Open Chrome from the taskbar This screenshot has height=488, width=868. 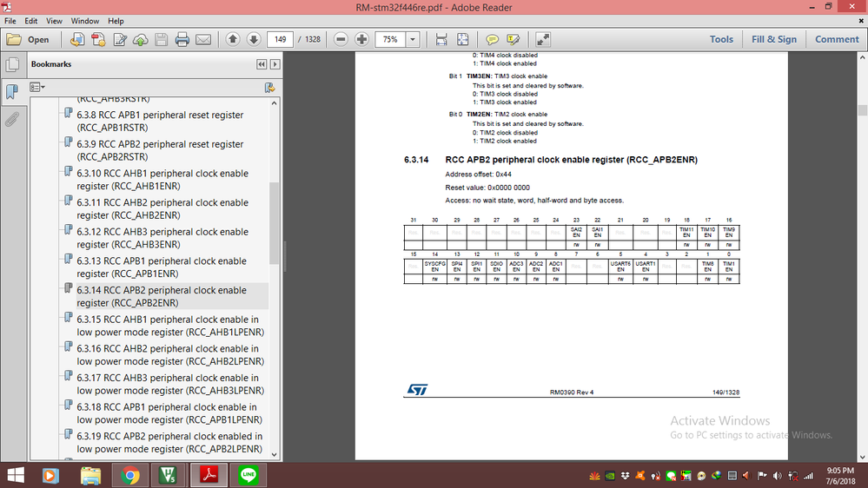click(x=130, y=475)
